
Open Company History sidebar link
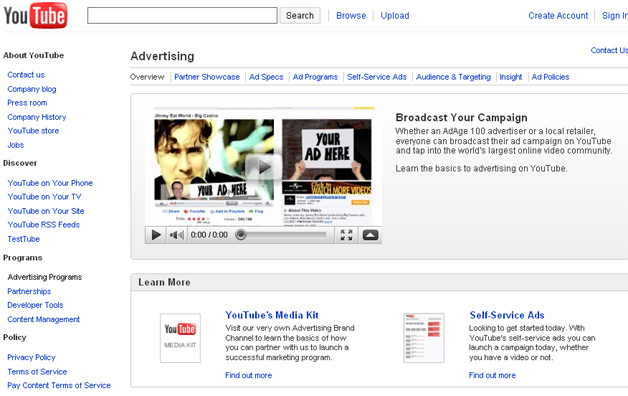pos(37,117)
